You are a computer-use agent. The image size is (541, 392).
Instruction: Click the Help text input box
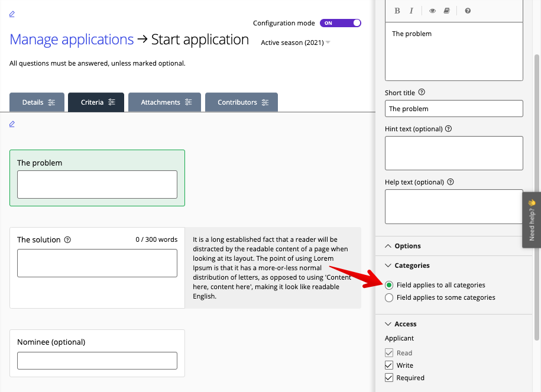coord(453,207)
